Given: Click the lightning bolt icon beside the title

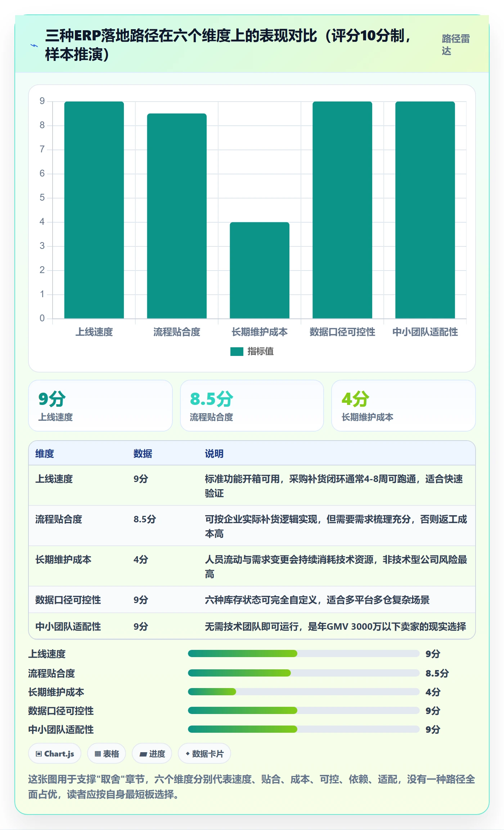Looking at the screenshot, I should coord(34,46).
